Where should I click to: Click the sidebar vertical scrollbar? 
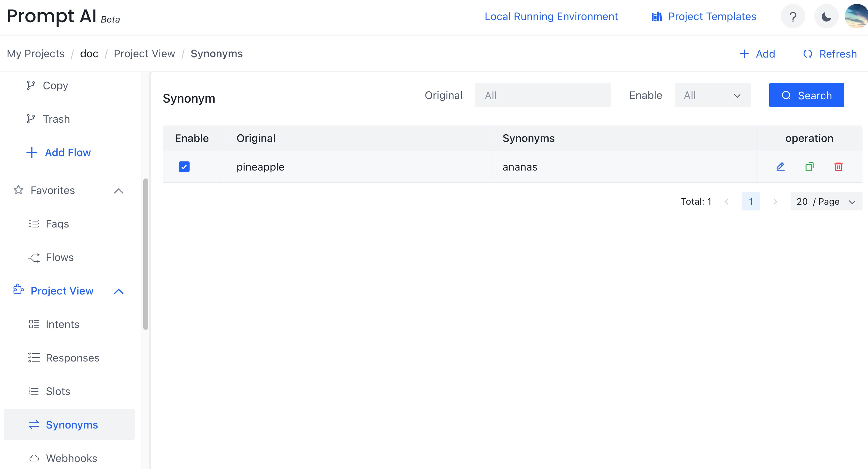pos(146,254)
